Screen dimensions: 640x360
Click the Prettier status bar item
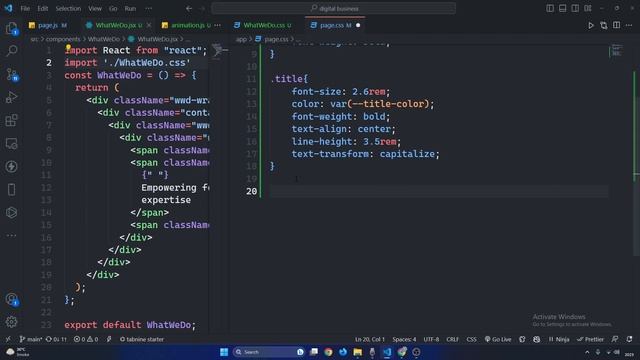point(590,339)
